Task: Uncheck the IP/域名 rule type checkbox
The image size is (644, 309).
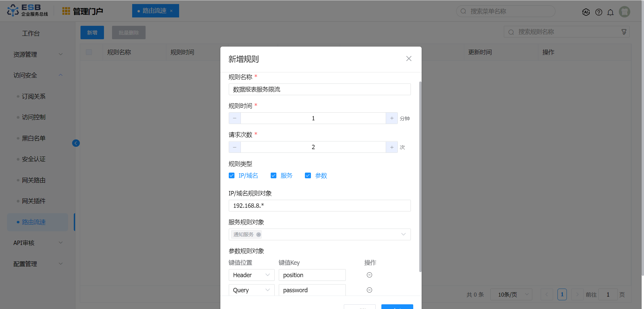Action: tap(231, 176)
